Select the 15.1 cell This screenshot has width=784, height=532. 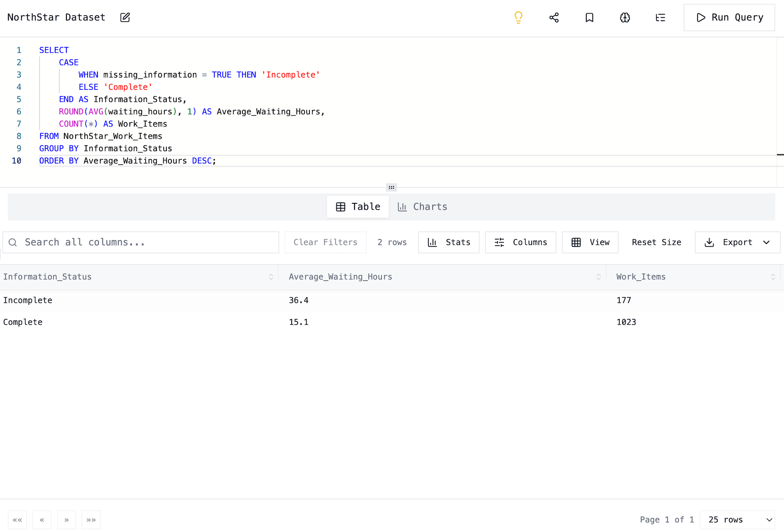point(299,322)
